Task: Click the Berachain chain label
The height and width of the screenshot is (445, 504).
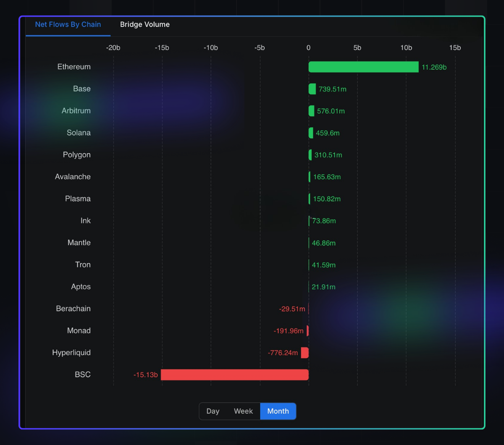Action: click(x=73, y=309)
